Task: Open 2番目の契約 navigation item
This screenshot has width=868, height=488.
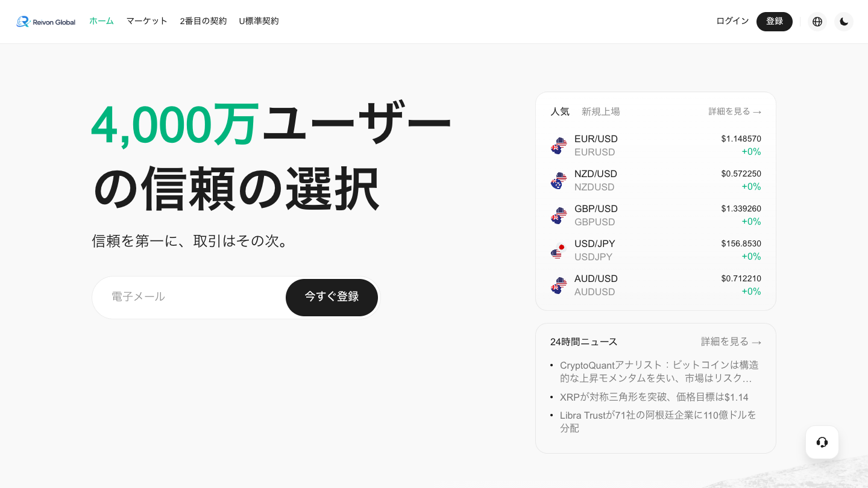Action: [x=203, y=21]
